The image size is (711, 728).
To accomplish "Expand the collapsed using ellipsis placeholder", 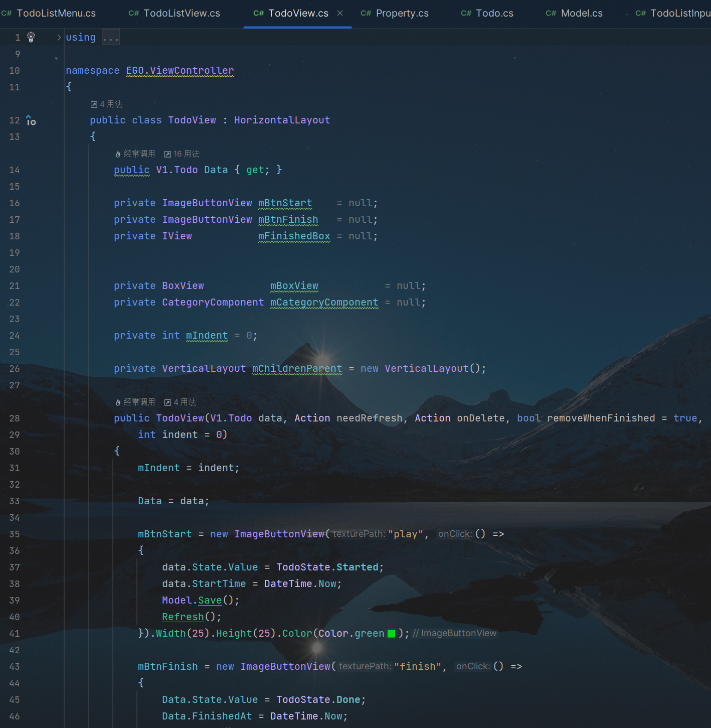I will tap(111, 37).
